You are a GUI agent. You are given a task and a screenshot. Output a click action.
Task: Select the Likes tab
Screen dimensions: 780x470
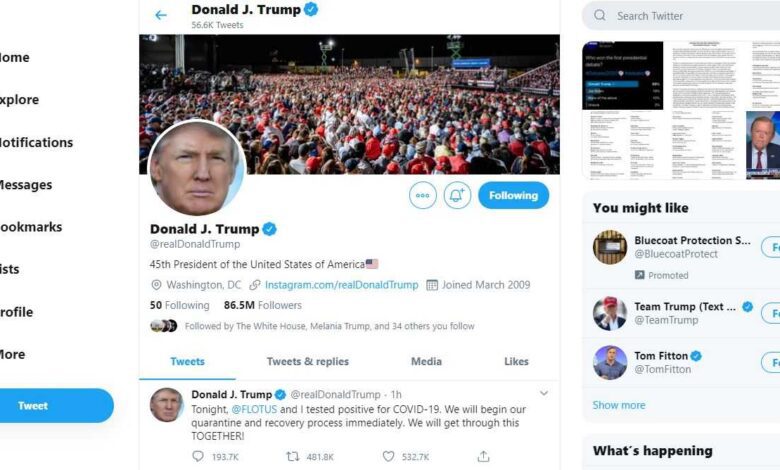516,362
